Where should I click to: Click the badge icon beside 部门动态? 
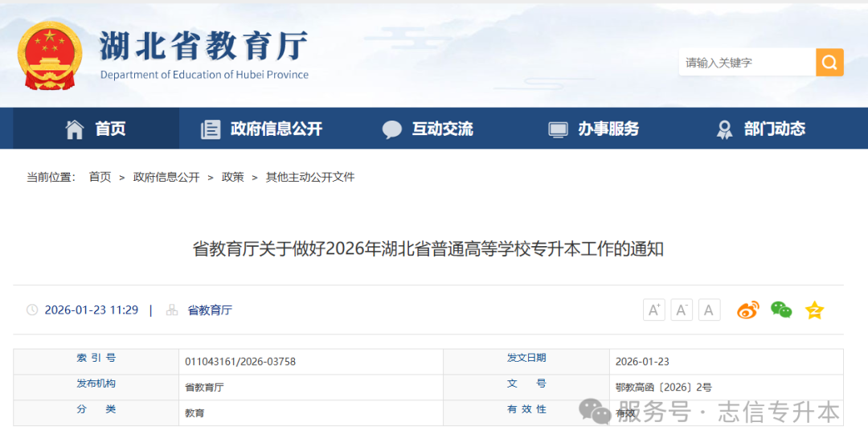(724, 129)
